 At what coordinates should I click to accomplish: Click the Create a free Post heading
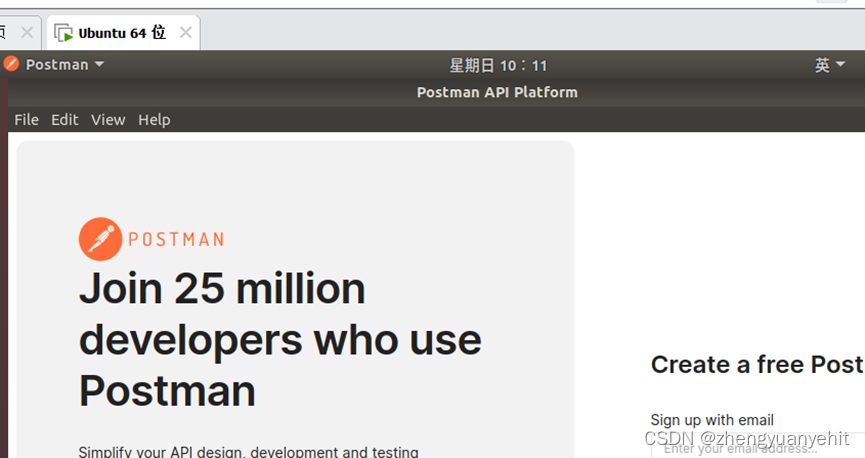(757, 365)
